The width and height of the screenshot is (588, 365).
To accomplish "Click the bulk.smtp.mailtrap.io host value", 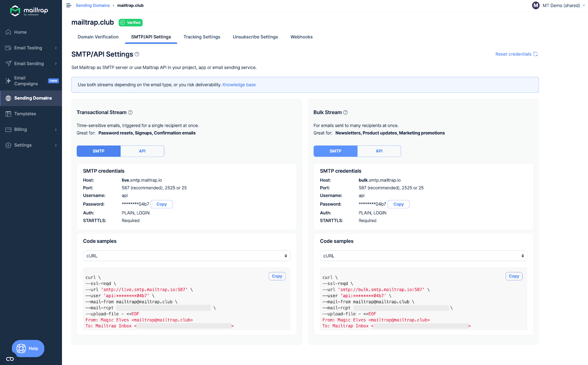I will pos(380,180).
